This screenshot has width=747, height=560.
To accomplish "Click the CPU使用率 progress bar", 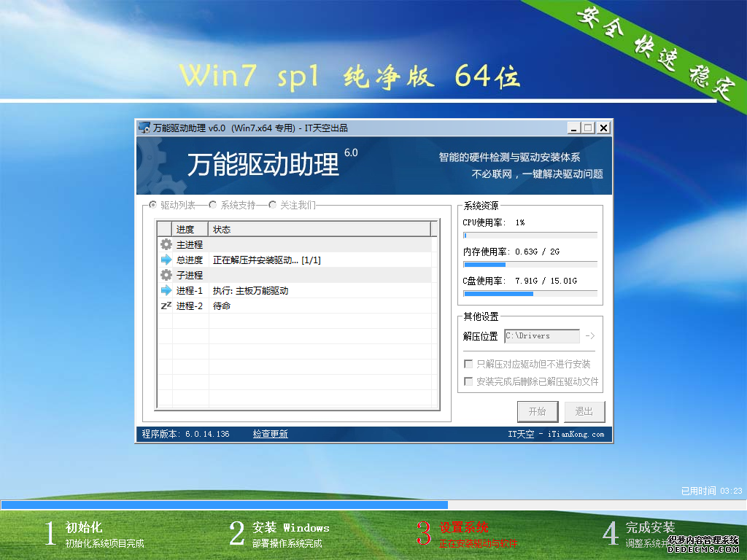I will [530, 236].
